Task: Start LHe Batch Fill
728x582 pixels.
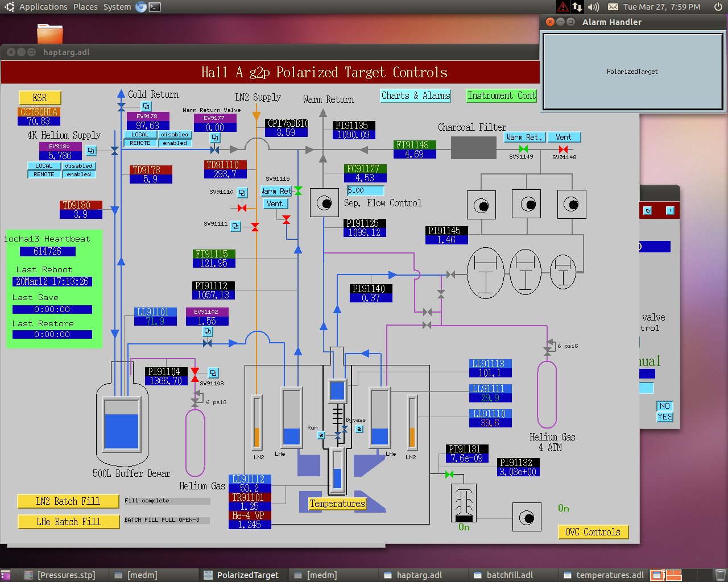Action: tap(68, 521)
